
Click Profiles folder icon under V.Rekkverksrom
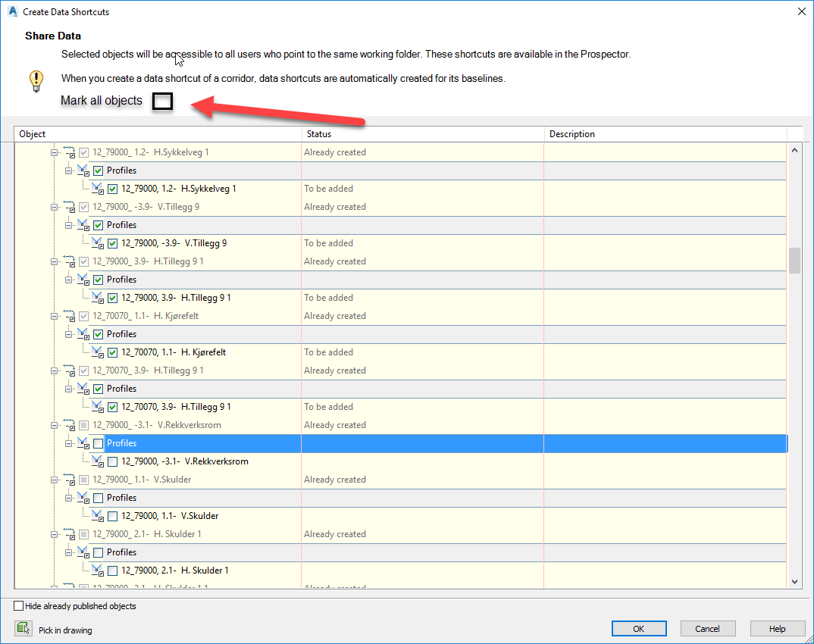[x=83, y=443]
